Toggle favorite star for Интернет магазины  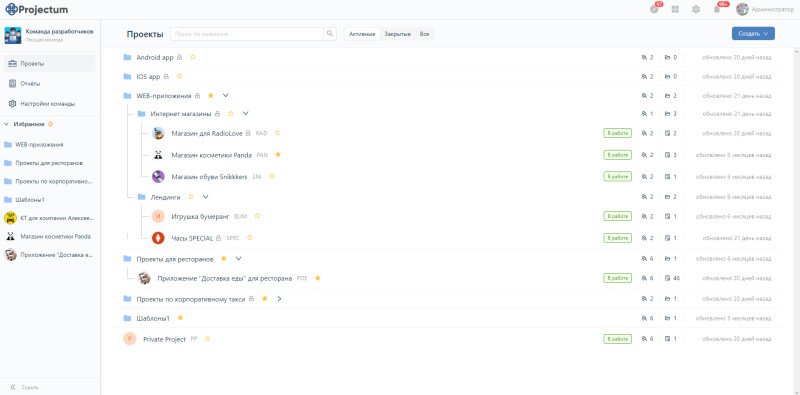tap(231, 113)
